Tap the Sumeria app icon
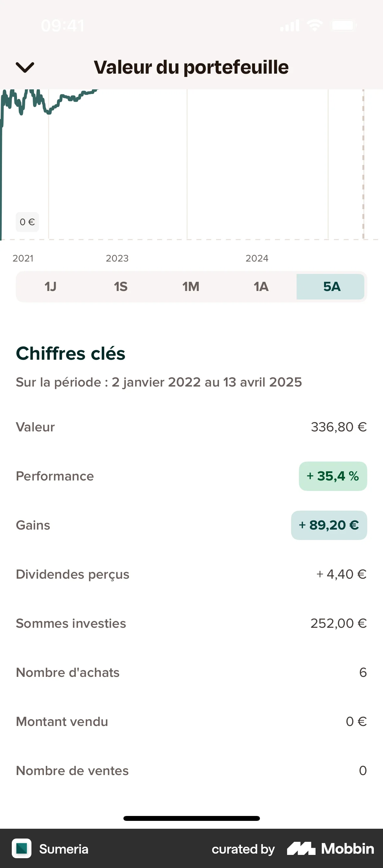383x868 pixels. pyautogui.click(x=22, y=848)
